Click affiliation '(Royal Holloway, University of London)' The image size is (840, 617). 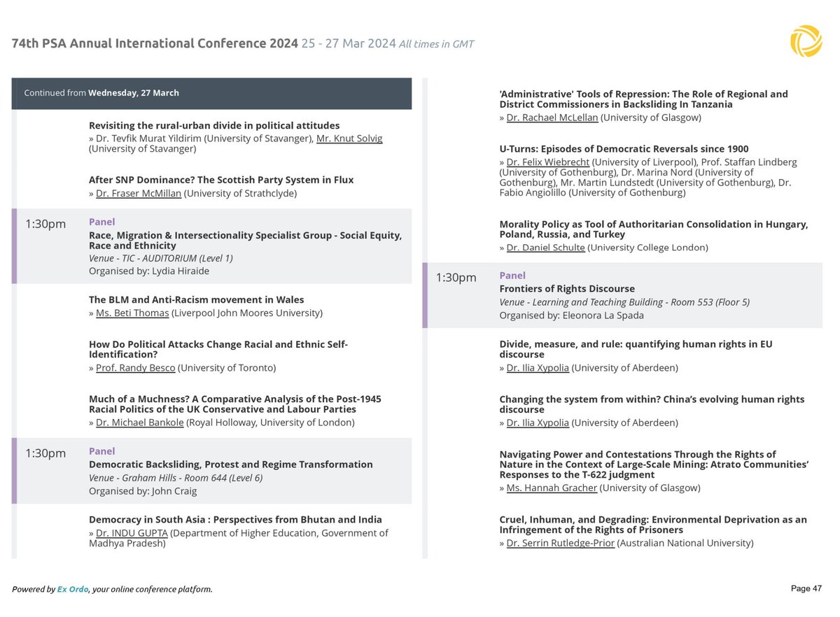click(x=272, y=423)
